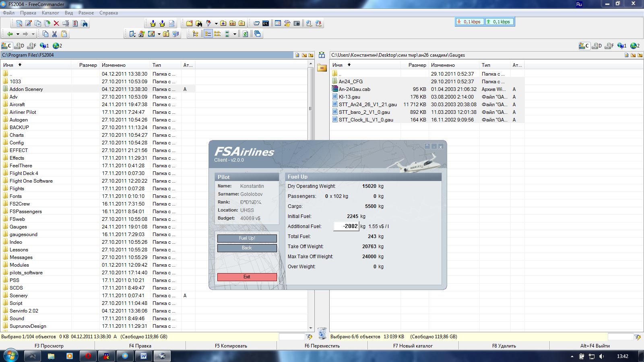Viewport: 644px width, 362px height.
Task: Click the folder tree view icon
Action: [196, 34]
